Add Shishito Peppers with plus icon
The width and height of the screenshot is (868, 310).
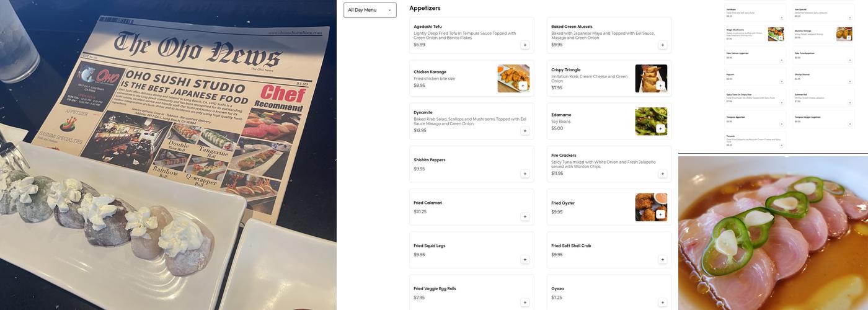click(525, 174)
